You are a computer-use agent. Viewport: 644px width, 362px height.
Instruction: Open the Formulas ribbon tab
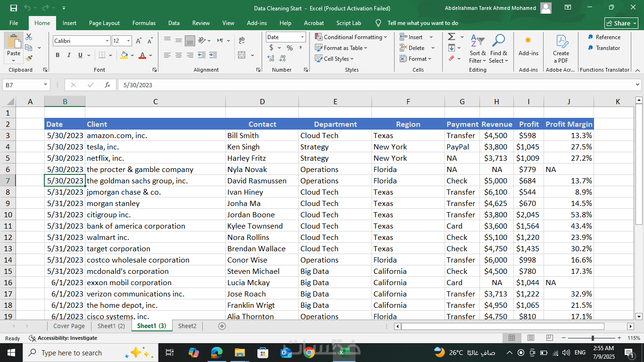point(144,23)
